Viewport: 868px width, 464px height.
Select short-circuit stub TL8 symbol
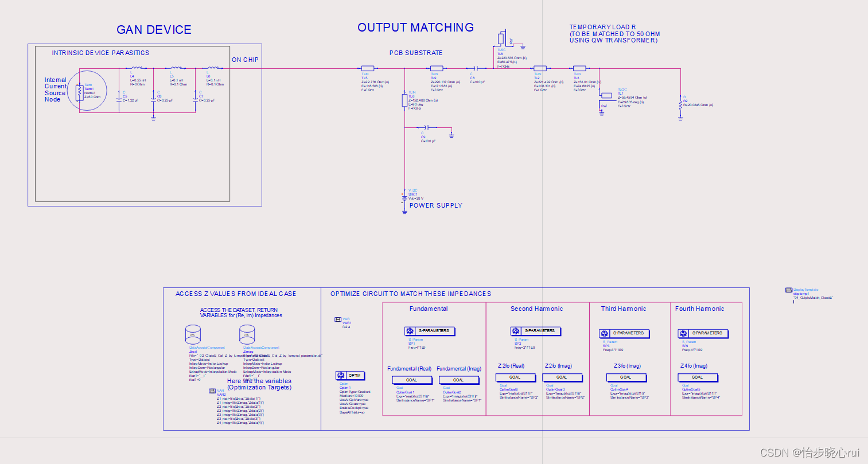pyautogui.click(x=502, y=38)
